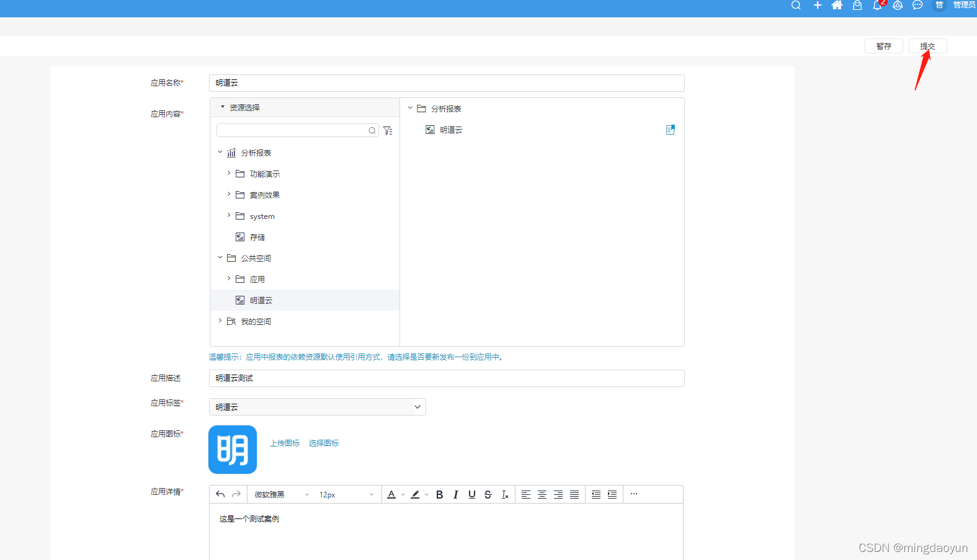The height and width of the screenshot is (560, 977).
Task: Open highlight color dropdown arrow
Action: [x=427, y=495]
